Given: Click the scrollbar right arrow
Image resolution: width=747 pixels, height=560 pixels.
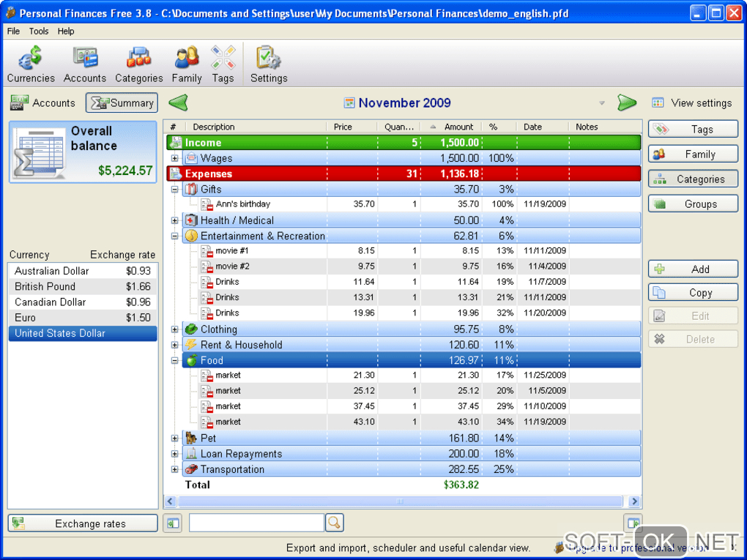Looking at the screenshot, I should point(633,501).
